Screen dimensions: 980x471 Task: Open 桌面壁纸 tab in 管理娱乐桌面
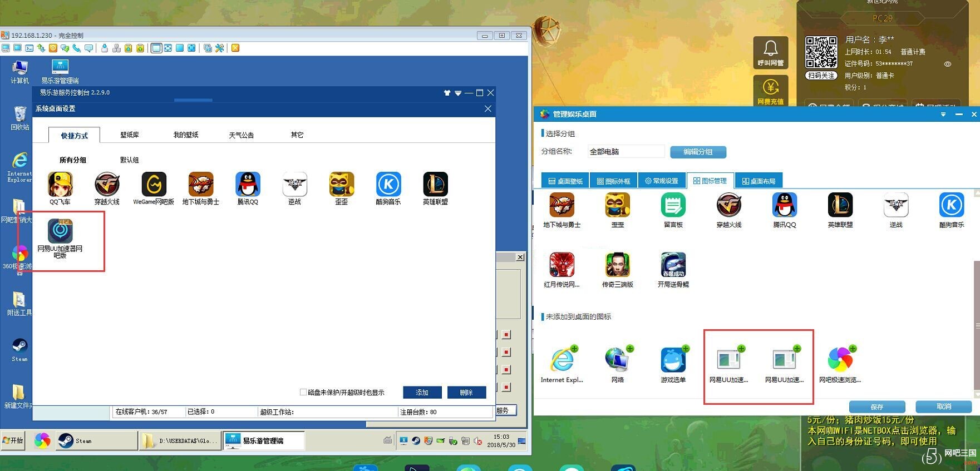tap(565, 181)
